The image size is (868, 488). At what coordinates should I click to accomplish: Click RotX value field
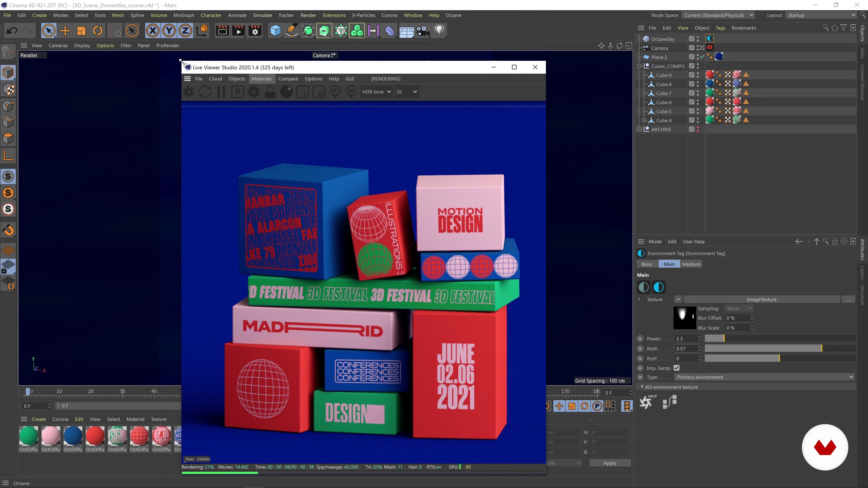[x=686, y=349]
